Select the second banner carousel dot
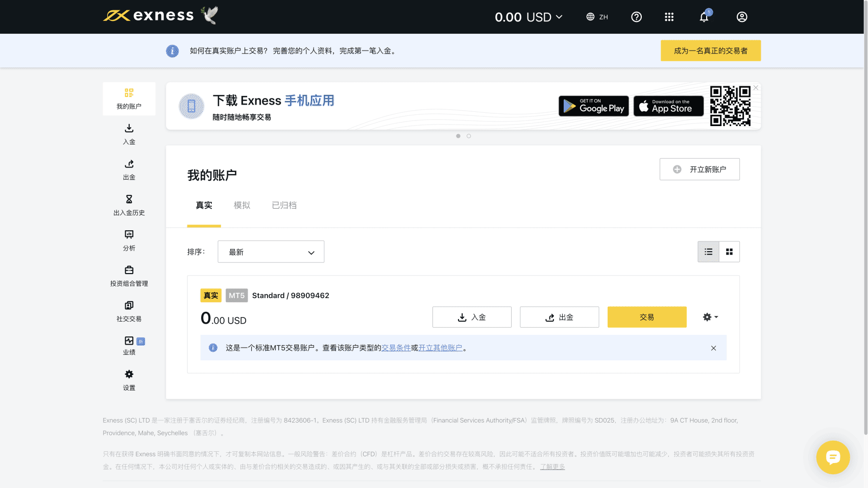 point(469,136)
